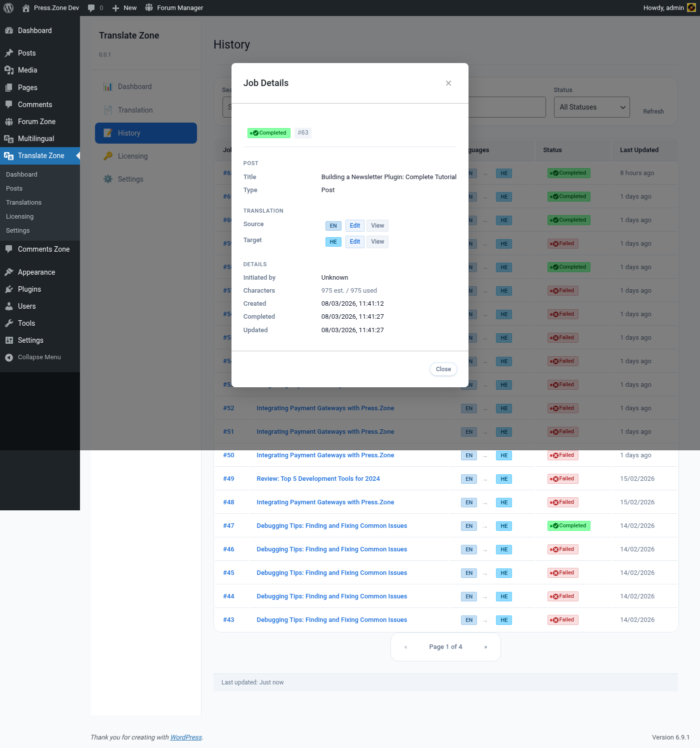Viewport: 700px width, 748px height.
Task: Open the Comments menu item
Action: click(x=40, y=105)
